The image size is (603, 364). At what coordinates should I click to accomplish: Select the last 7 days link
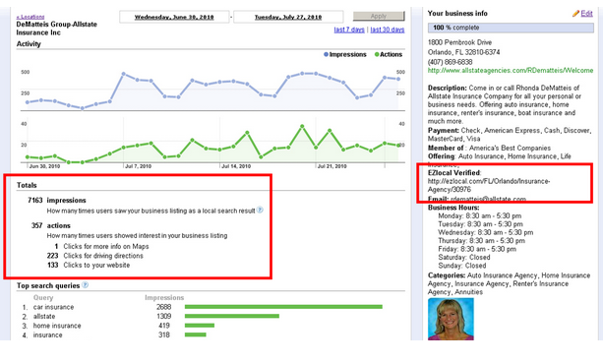click(x=349, y=30)
